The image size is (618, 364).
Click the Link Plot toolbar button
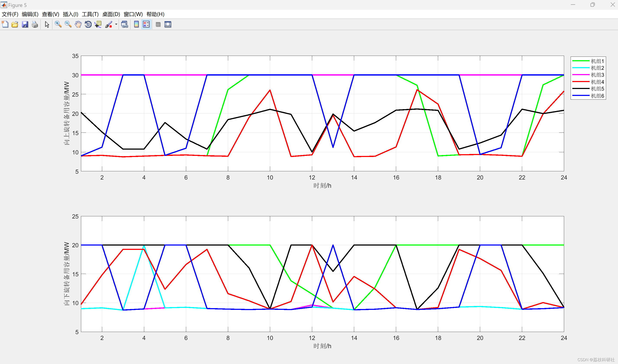click(x=125, y=24)
